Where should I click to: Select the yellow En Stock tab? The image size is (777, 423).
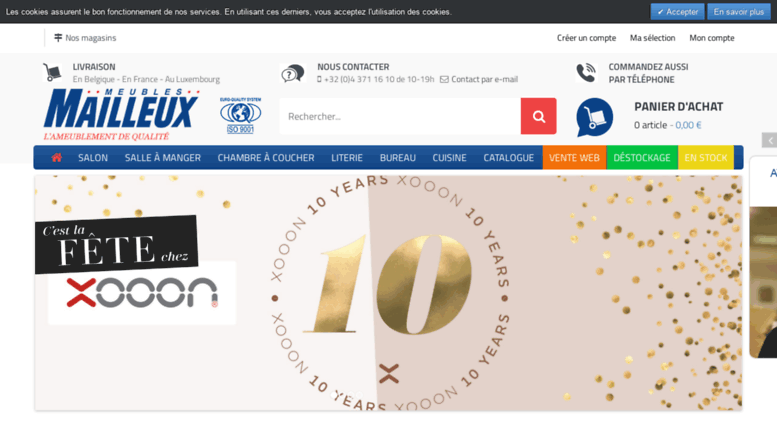706,158
